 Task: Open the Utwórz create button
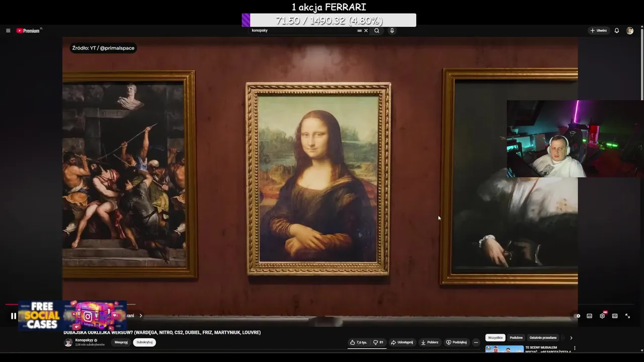pos(599,31)
